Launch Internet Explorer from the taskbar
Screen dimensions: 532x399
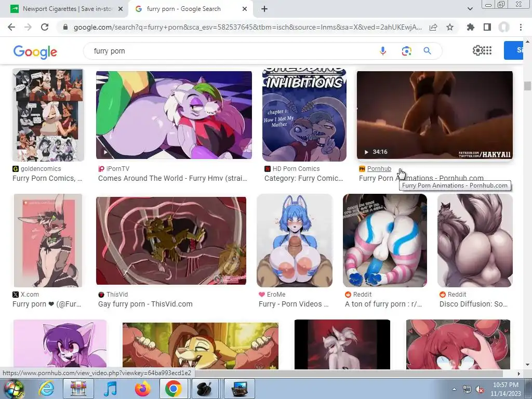pos(46,389)
